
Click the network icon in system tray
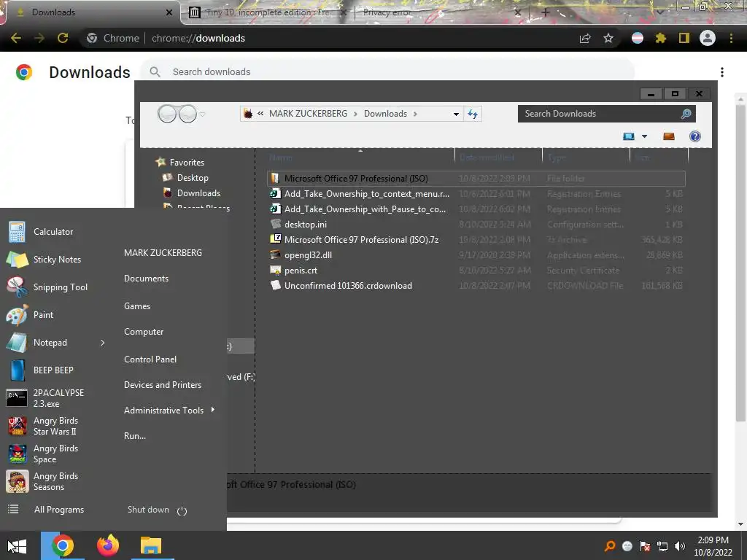pos(662,546)
